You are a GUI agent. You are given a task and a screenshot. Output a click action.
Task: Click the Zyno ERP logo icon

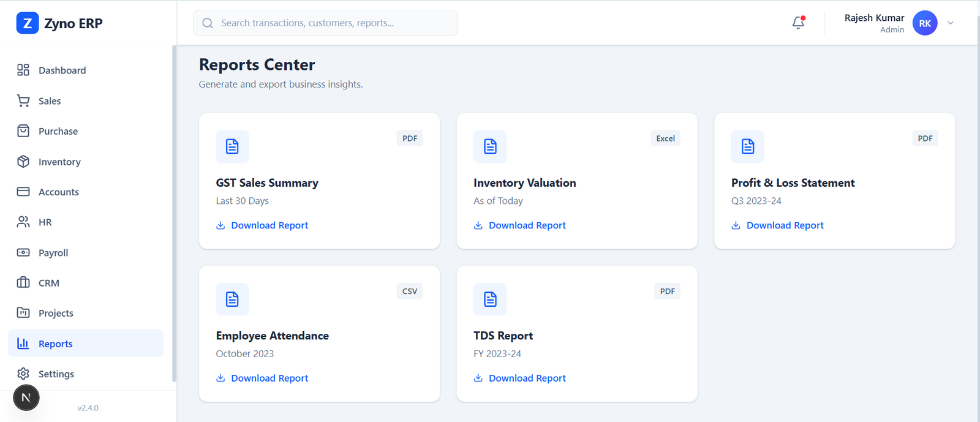[27, 23]
